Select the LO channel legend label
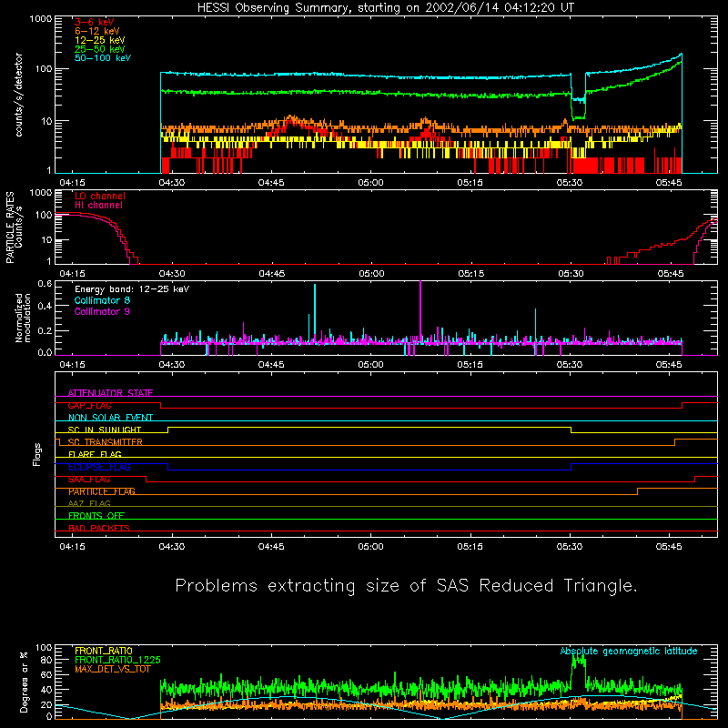Screen dimensions: 728x728 click(100, 196)
